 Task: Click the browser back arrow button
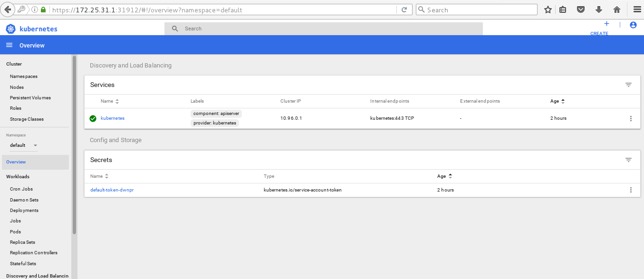[8, 10]
